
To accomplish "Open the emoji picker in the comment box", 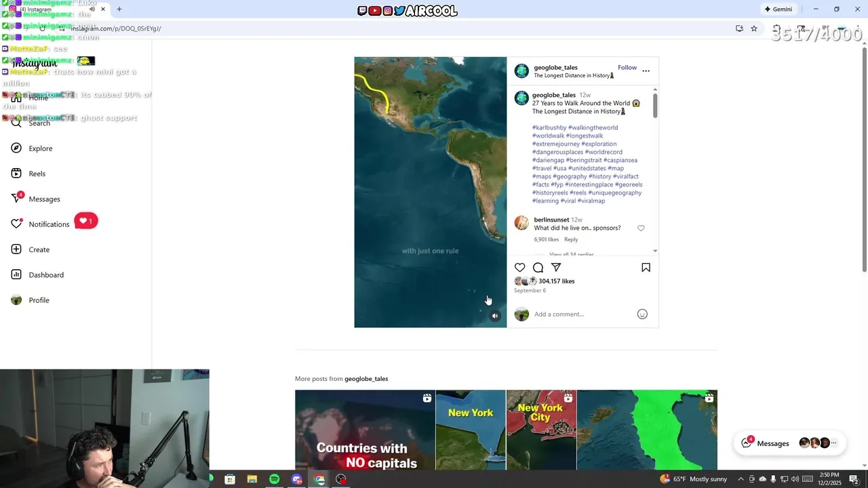I will click(x=642, y=314).
